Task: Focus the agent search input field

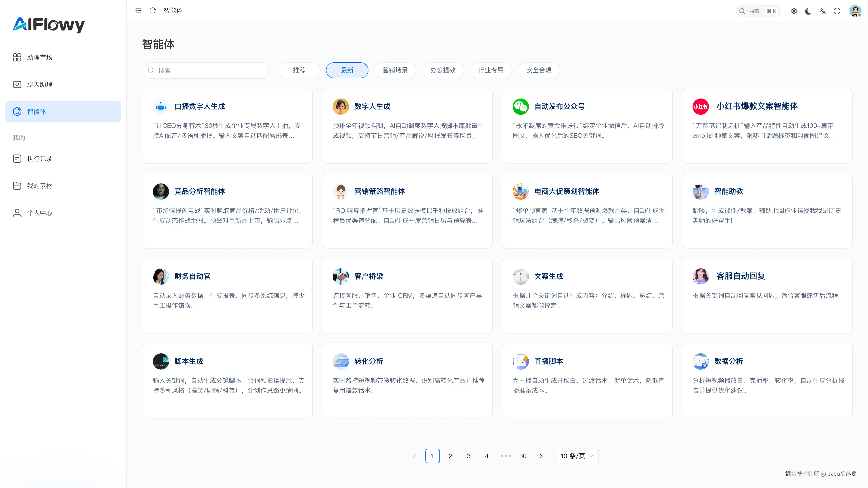Action: (x=205, y=70)
